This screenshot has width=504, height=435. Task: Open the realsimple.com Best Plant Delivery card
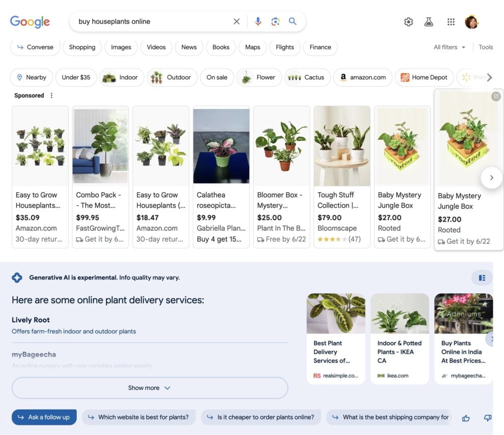click(336, 338)
